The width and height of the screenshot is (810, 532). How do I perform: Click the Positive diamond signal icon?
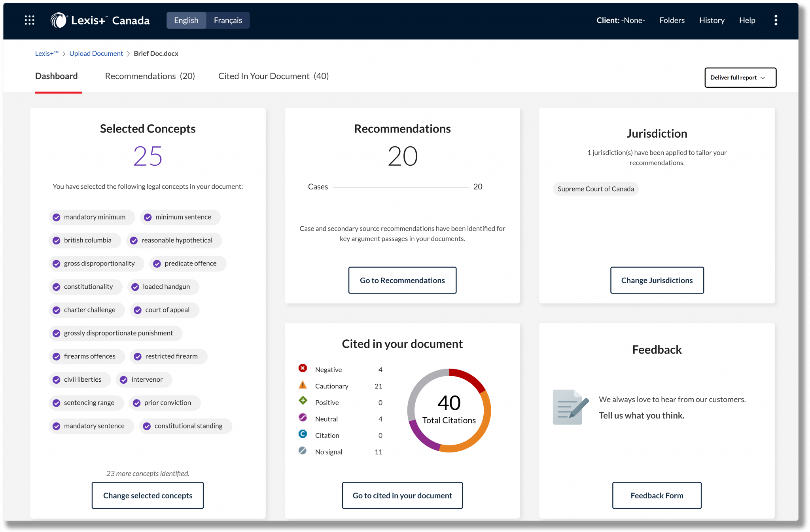[303, 401]
